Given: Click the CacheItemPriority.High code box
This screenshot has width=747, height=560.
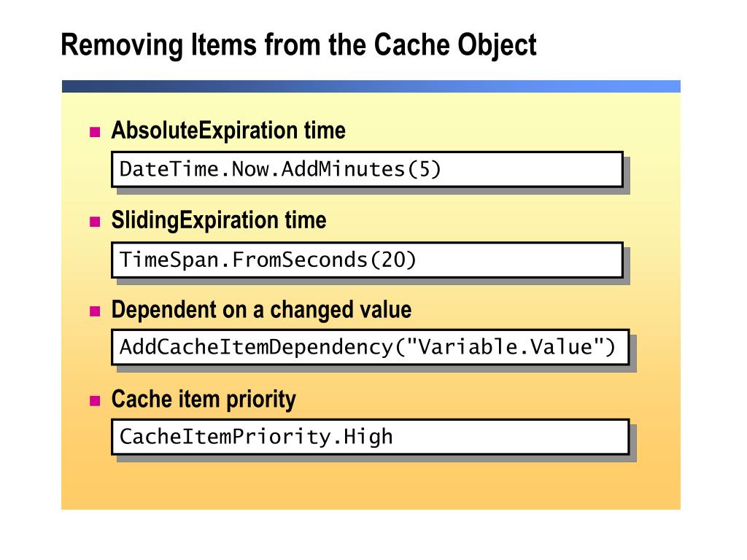Looking at the screenshot, I should tap(370, 437).
